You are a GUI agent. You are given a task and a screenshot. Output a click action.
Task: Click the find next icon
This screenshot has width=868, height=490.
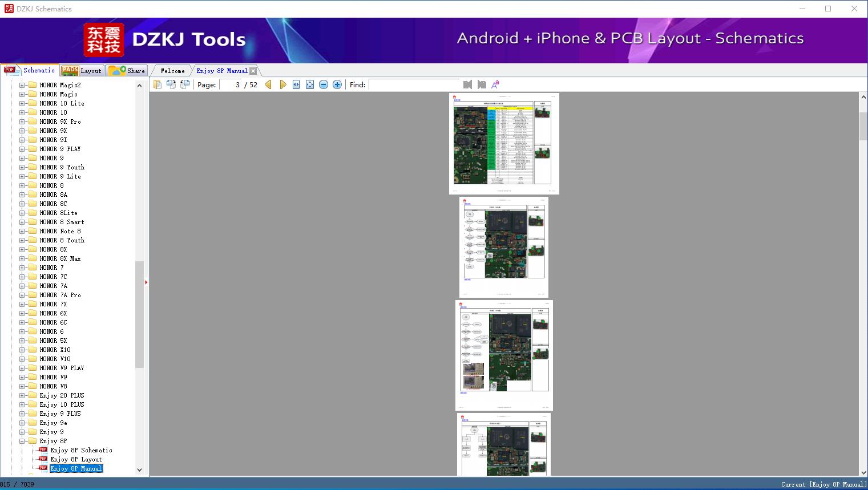(x=482, y=84)
